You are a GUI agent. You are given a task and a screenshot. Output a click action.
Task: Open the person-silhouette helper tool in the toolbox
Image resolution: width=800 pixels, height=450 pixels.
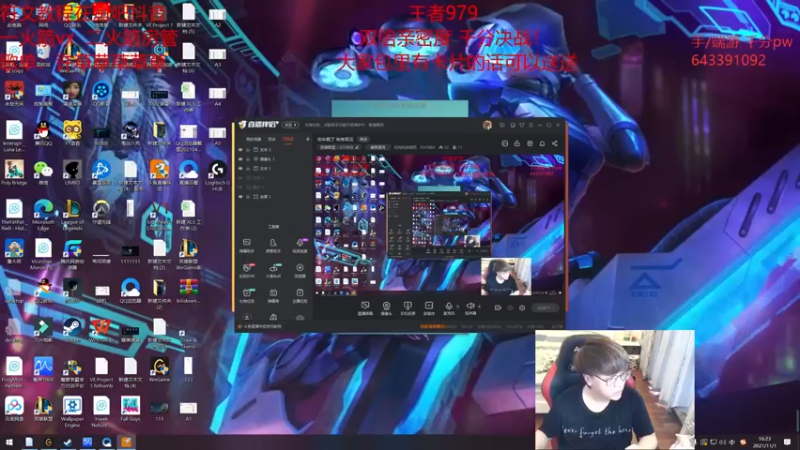(x=273, y=245)
